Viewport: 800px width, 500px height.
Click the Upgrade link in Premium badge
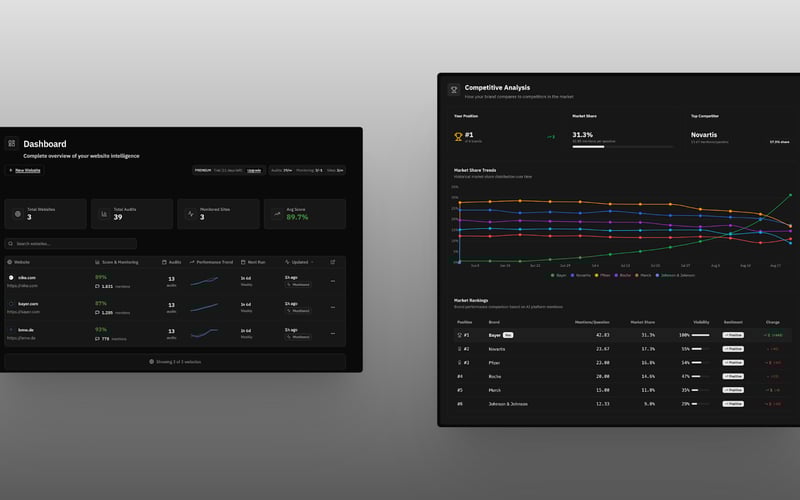click(254, 170)
